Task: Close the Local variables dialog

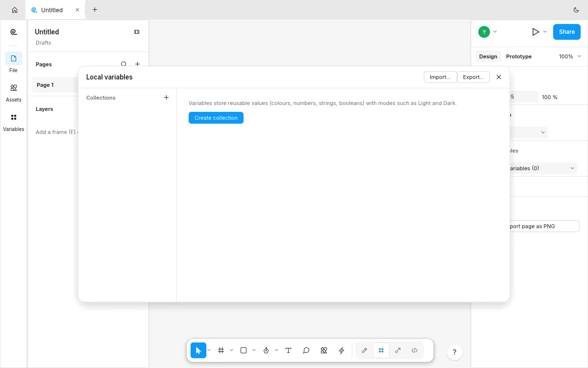Action: tap(499, 77)
